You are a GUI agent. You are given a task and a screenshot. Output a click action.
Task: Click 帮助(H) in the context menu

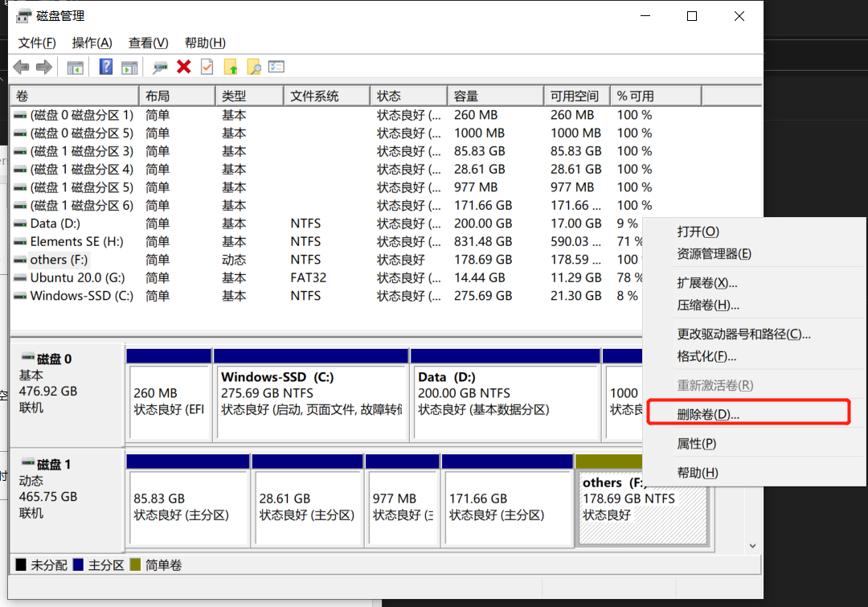(x=754, y=473)
